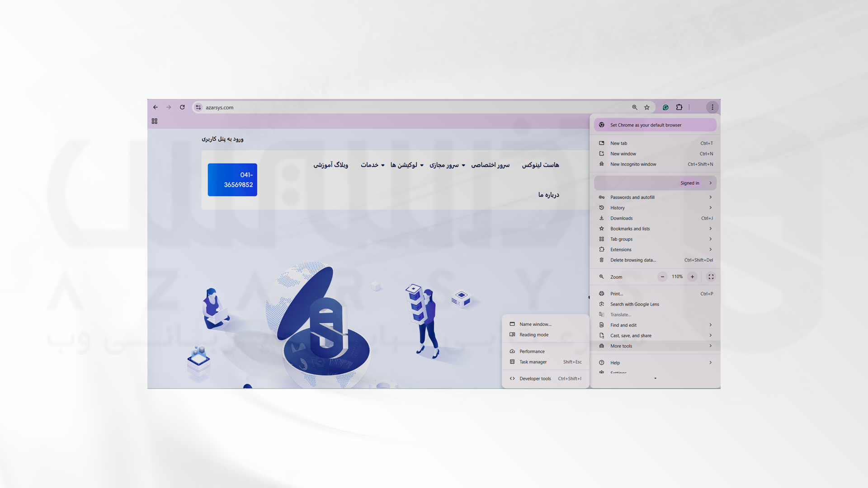This screenshot has width=868, height=488.
Task: Click the New Incognito window option
Action: [633, 164]
